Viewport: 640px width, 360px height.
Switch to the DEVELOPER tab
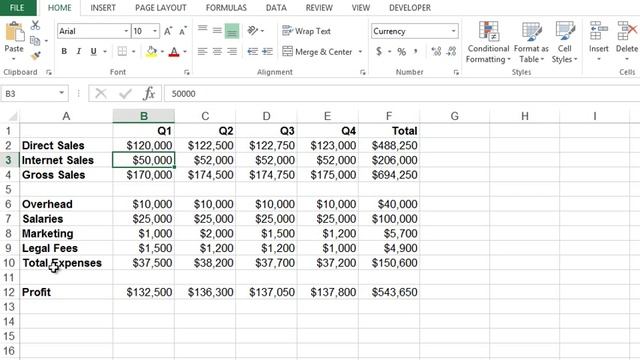tap(410, 8)
